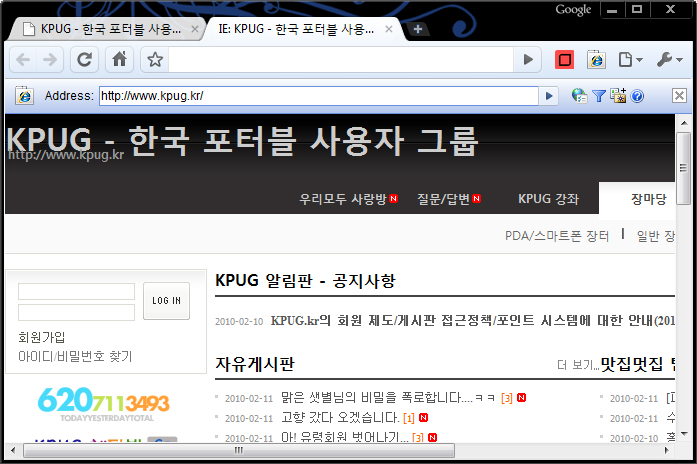Viewport: 697px width, 464px height.
Task: Click the IE Tab address field
Action: pyautogui.click(x=319, y=96)
